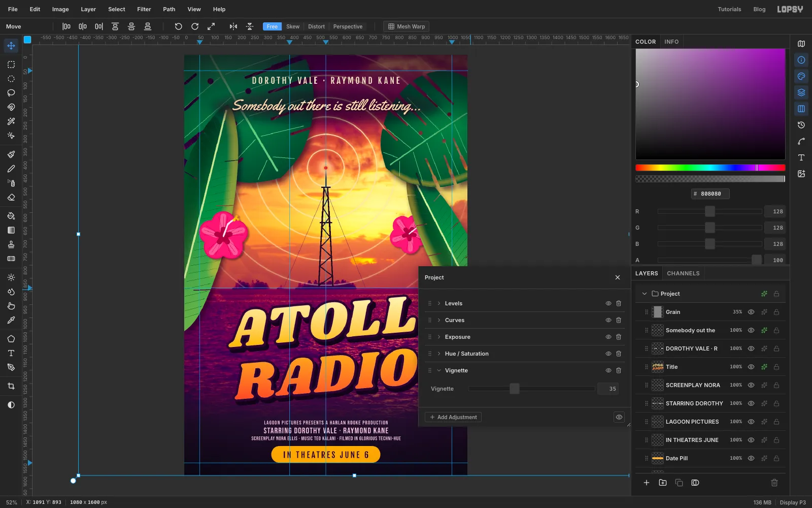Switch to the Channels tab
This screenshot has width=812, height=508.
(683, 273)
